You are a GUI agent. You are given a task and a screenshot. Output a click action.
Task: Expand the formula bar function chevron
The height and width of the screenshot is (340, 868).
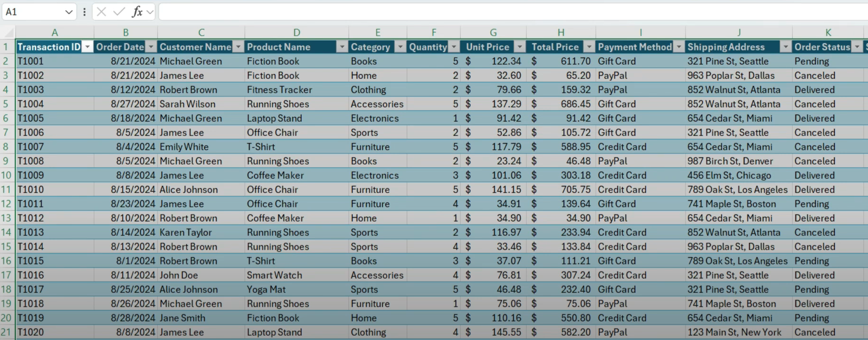[x=150, y=12]
